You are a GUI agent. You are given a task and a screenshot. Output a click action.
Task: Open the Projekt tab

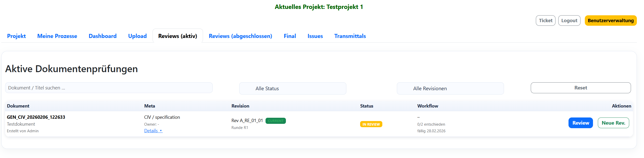click(x=16, y=36)
